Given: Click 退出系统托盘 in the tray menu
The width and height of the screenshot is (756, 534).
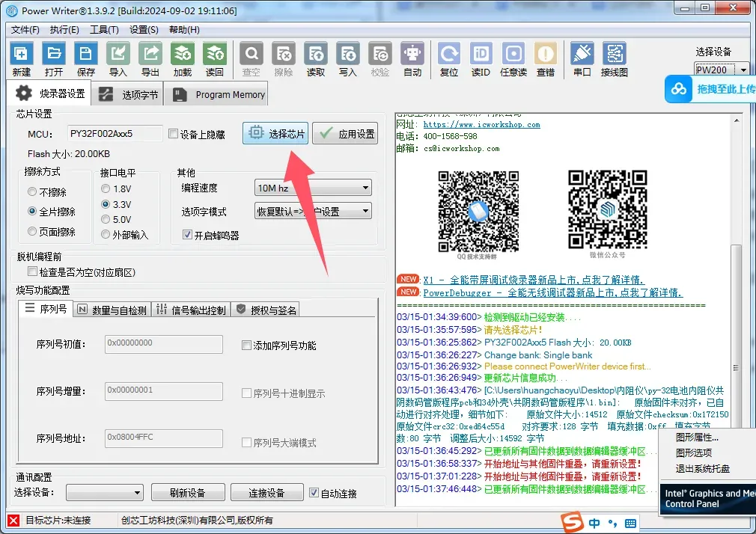Looking at the screenshot, I should tap(703, 468).
